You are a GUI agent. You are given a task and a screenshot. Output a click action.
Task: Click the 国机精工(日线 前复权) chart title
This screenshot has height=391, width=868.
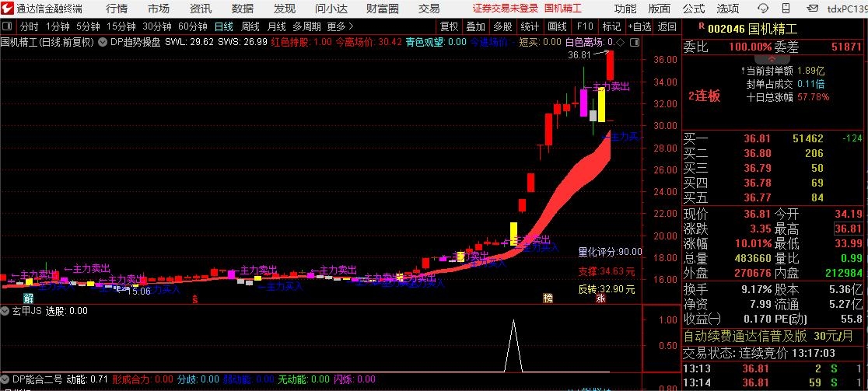pyautogui.click(x=47, y=42)
